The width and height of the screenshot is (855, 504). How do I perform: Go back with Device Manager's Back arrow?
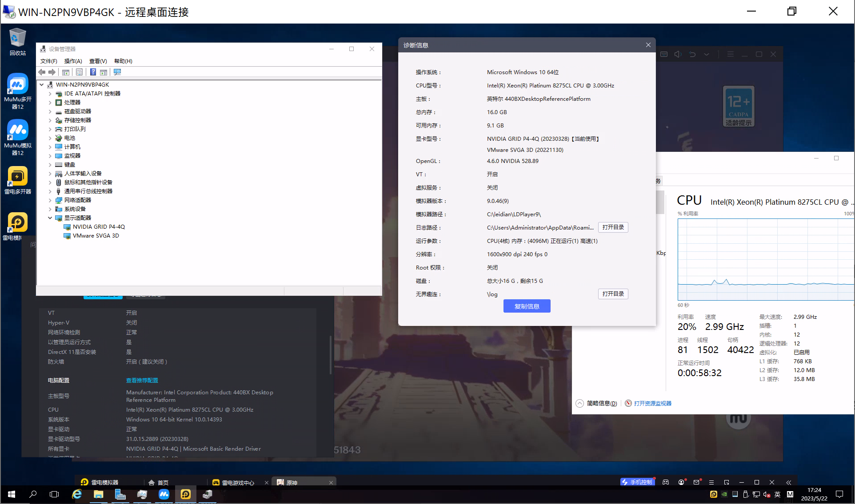[x=42, y=72]
